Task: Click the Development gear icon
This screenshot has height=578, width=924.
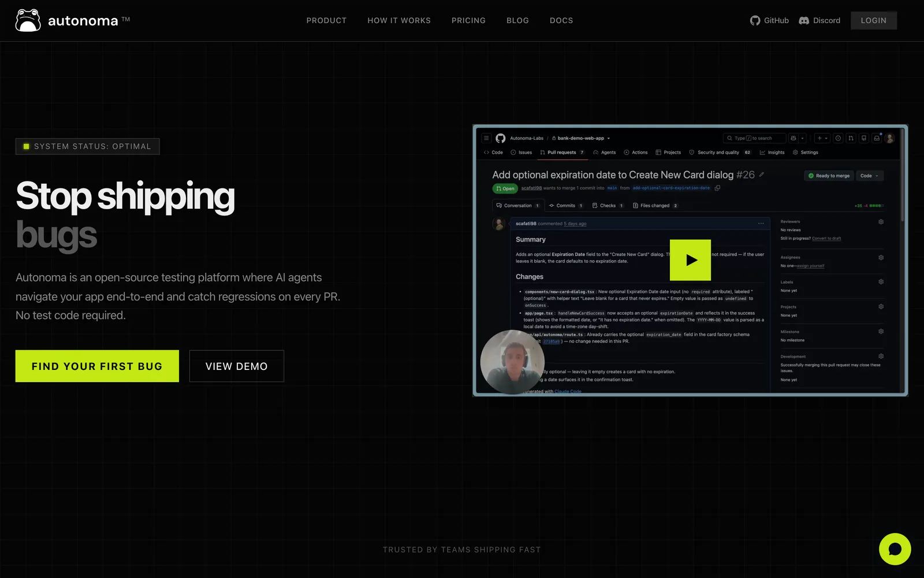Action: 881,357
